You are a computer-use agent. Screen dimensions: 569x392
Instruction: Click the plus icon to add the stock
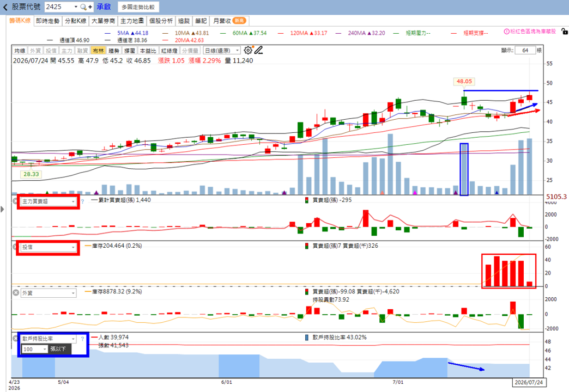(x=90, y=7)
